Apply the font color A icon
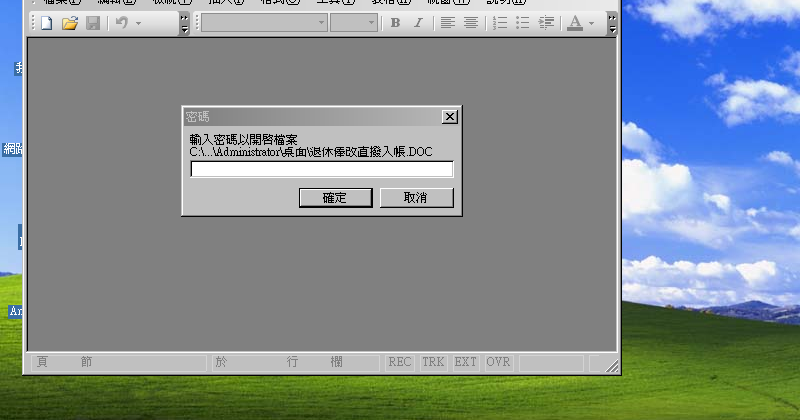 (x=575, y=23)
